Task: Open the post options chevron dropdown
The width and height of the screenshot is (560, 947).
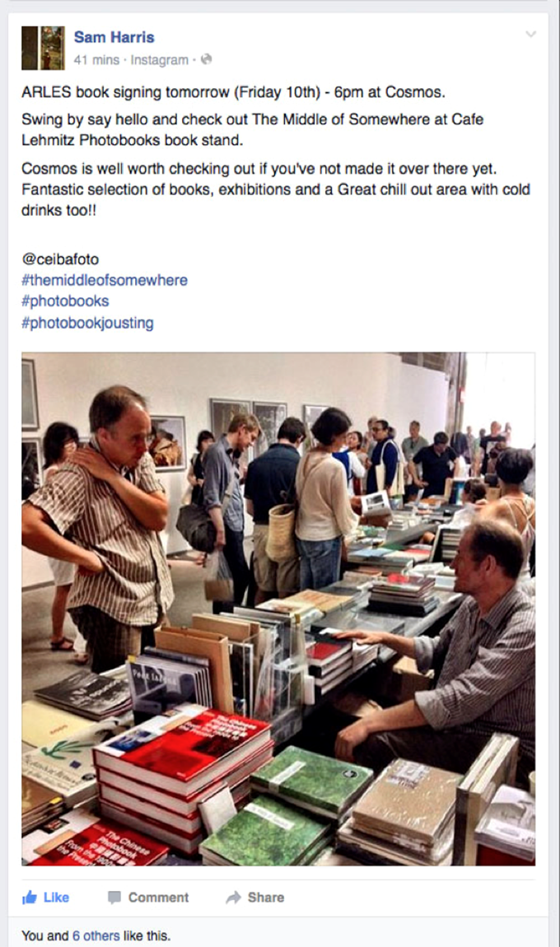Action: [530, 34]
